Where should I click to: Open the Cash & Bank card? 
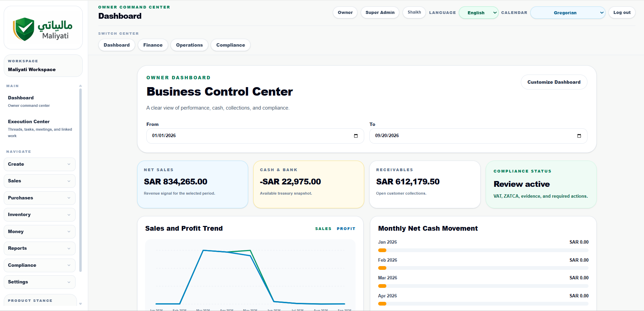click(309, 184)
